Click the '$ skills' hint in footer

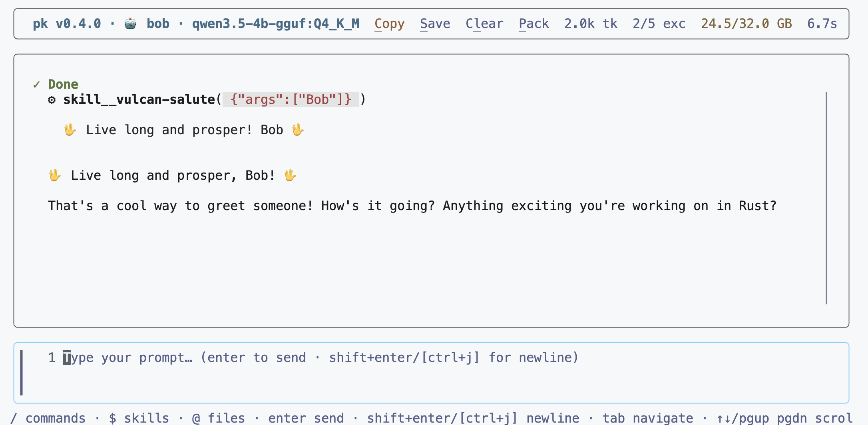(x=139, y=418)
